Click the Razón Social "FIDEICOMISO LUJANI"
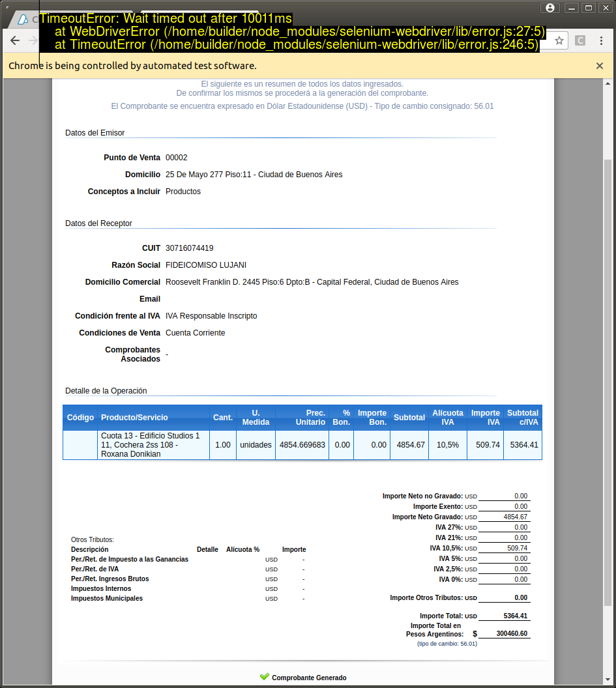616x688 pixels. (x=206, y=265)
